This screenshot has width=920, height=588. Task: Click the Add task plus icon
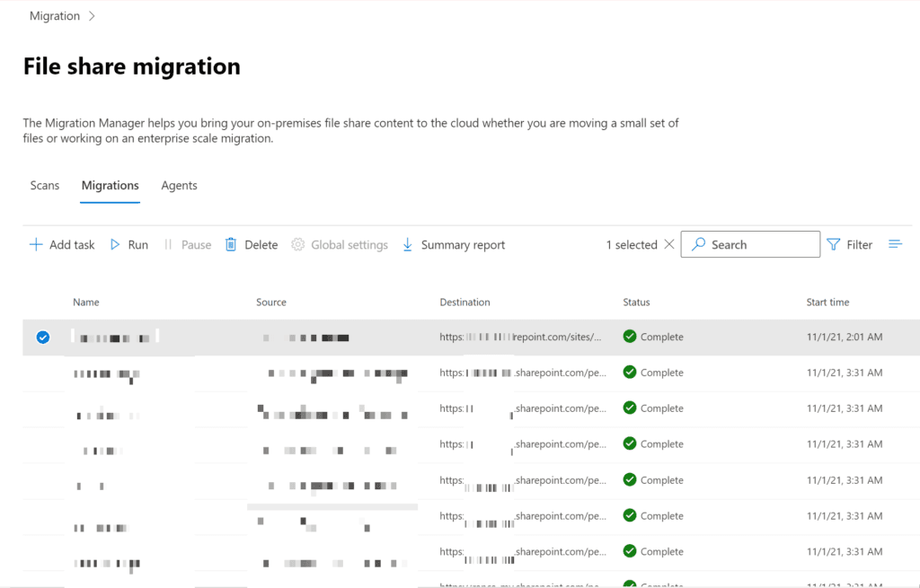click(36, 245)
